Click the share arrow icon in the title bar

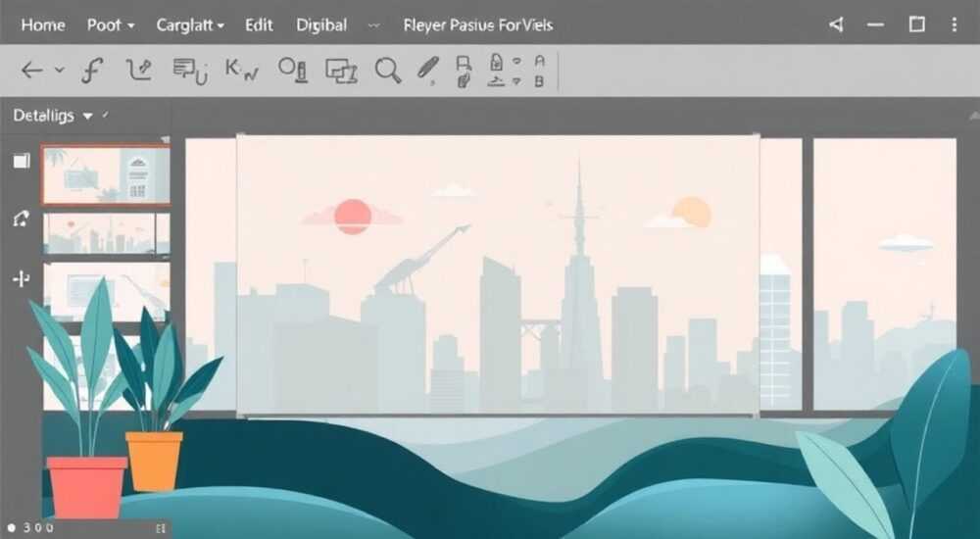[836, 24]
